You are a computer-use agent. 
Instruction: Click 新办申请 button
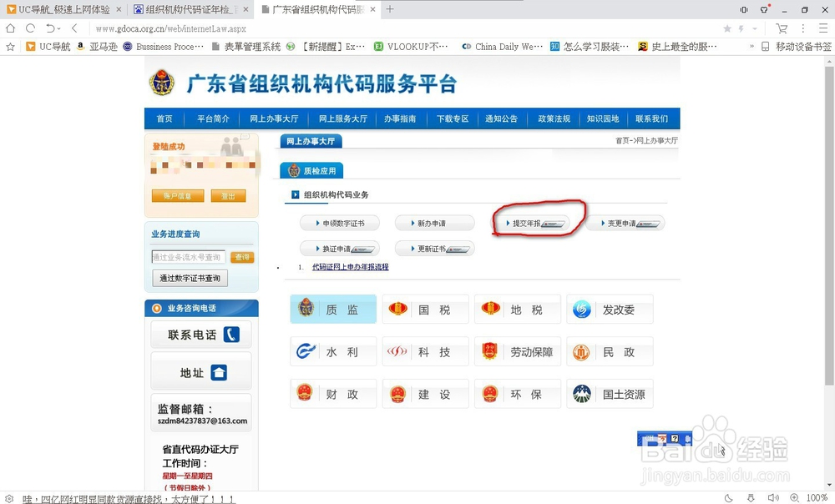(x=434, y=223)
